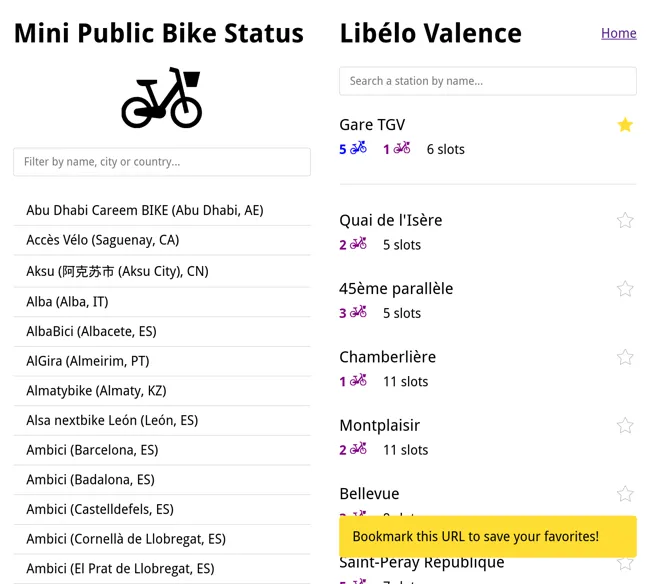650x584 pixels.
Task: Click the purple e-bike icon at Gare TGV
Action: click(x=402, y=148)
